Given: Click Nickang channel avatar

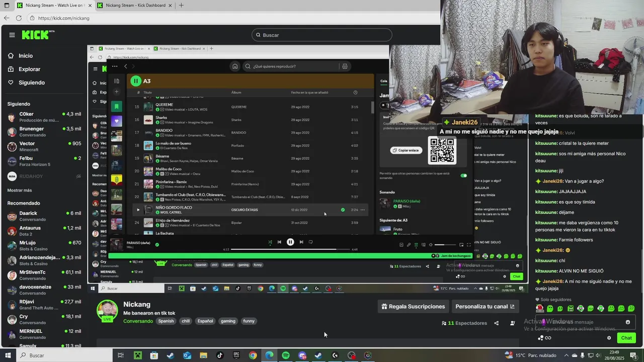Looking at the screenshot, I should click(107, 311).
